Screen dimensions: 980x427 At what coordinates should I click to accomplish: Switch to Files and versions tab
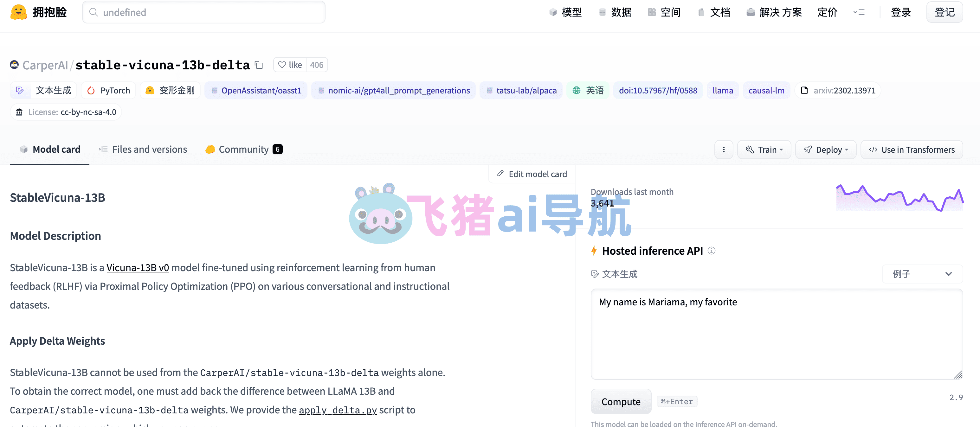(x=143, y=150)
